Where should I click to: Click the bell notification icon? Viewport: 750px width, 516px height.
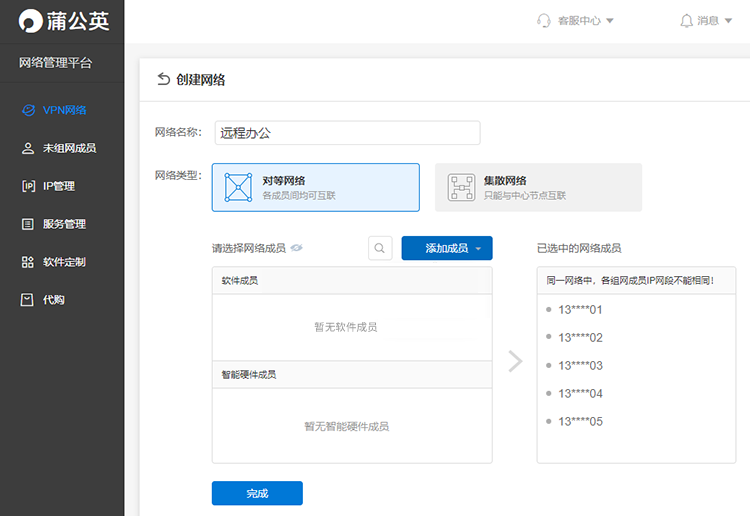[686, 21]
